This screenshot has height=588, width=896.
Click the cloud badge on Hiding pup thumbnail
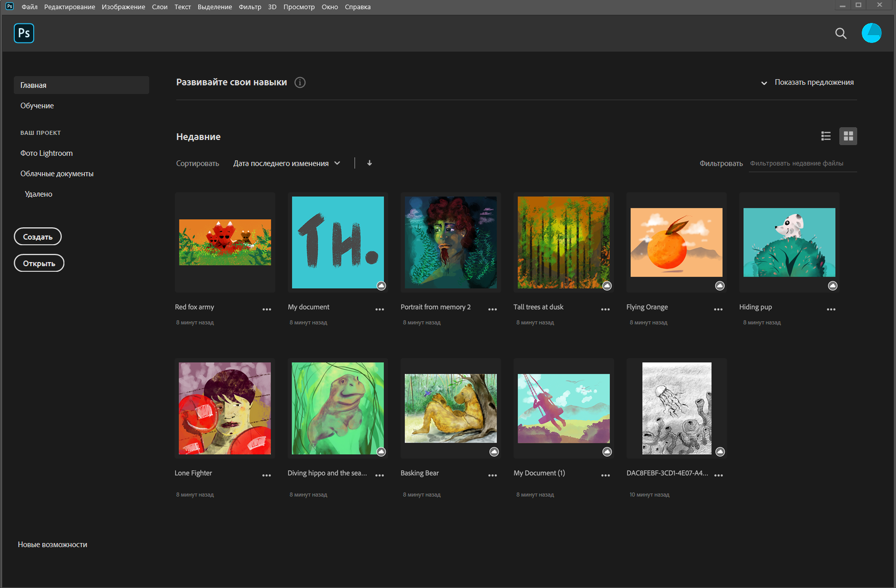[832, 286]
